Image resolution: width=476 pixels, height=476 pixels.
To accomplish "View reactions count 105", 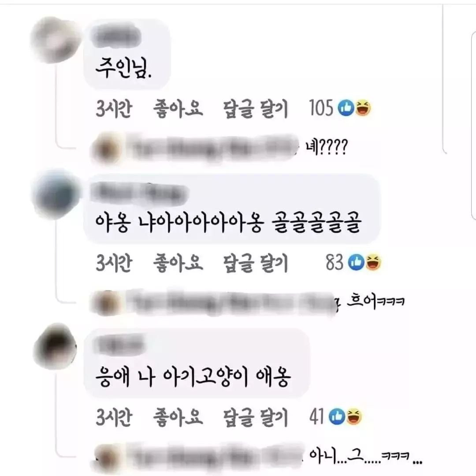I will click(x=321, y=108).
